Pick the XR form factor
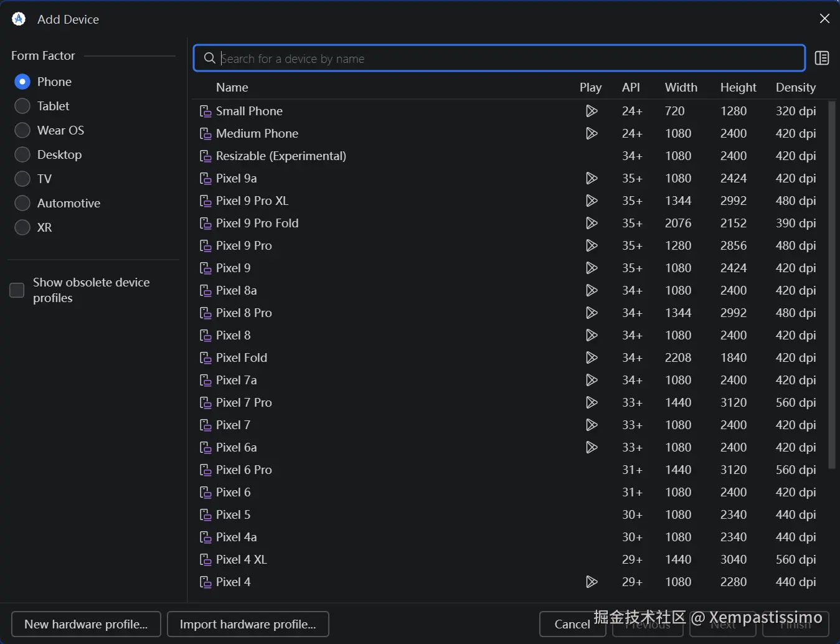The image size is (840, 644). (x=22, y=227)
